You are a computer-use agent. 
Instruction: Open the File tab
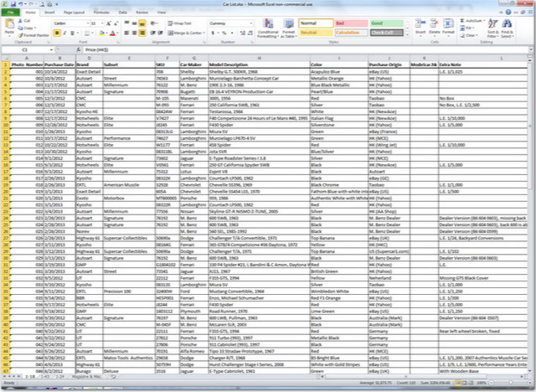(x=11, y=13)
